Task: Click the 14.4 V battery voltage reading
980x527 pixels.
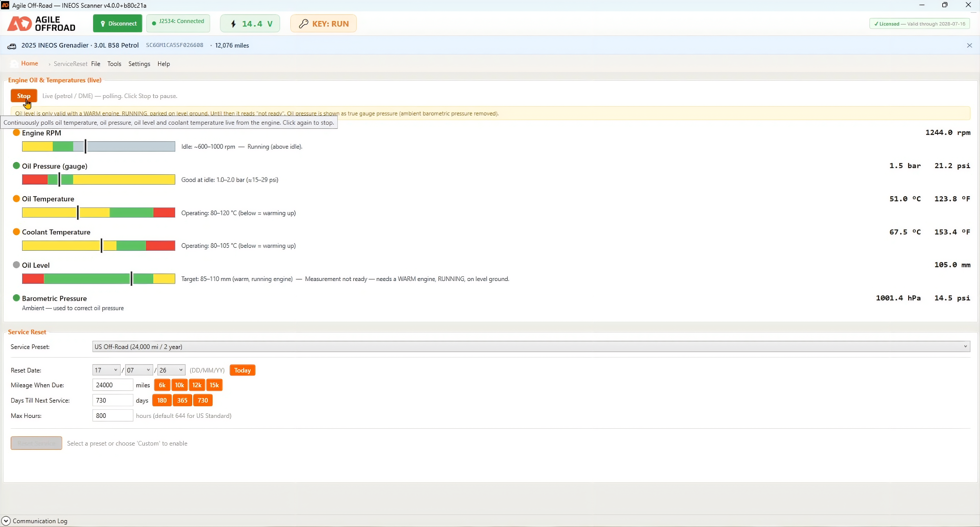Action: 257,24
